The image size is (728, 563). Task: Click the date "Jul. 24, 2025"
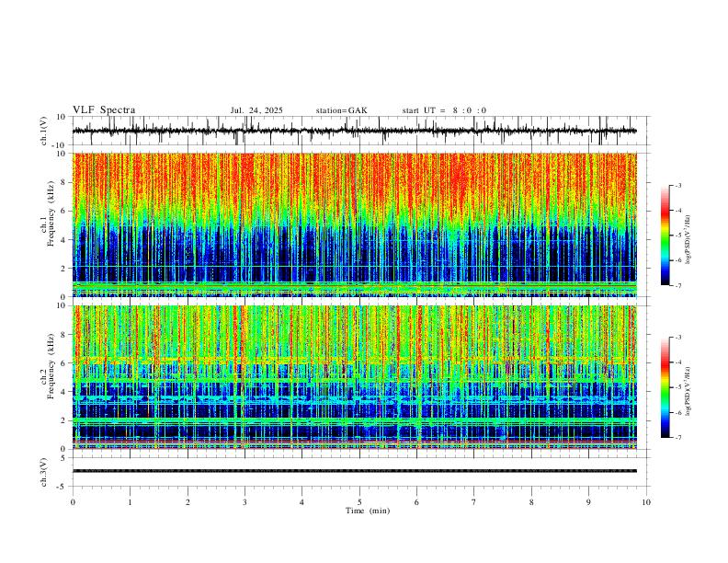[256, 110]
